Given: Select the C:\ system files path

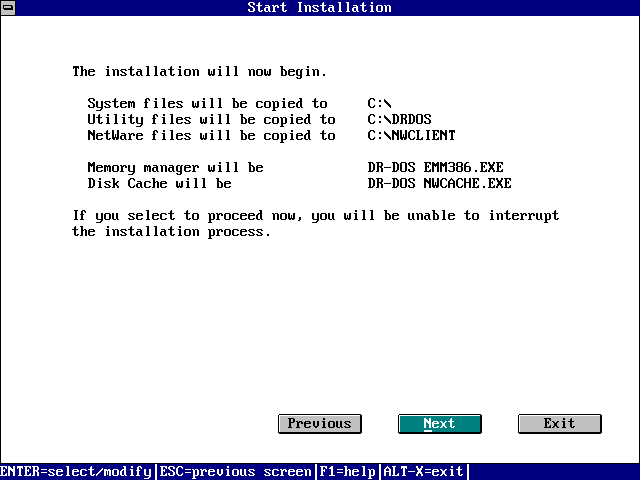Looking at the screenshot, I should 380,104.
